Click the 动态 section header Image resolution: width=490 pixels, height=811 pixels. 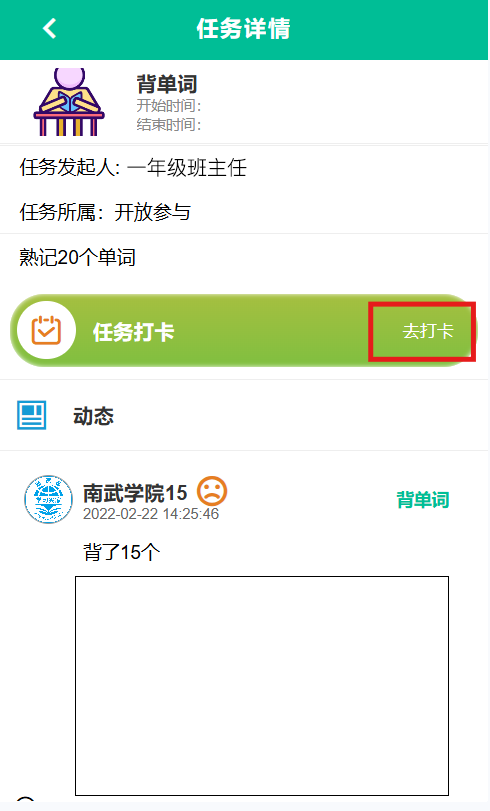(x=93, y=416)
